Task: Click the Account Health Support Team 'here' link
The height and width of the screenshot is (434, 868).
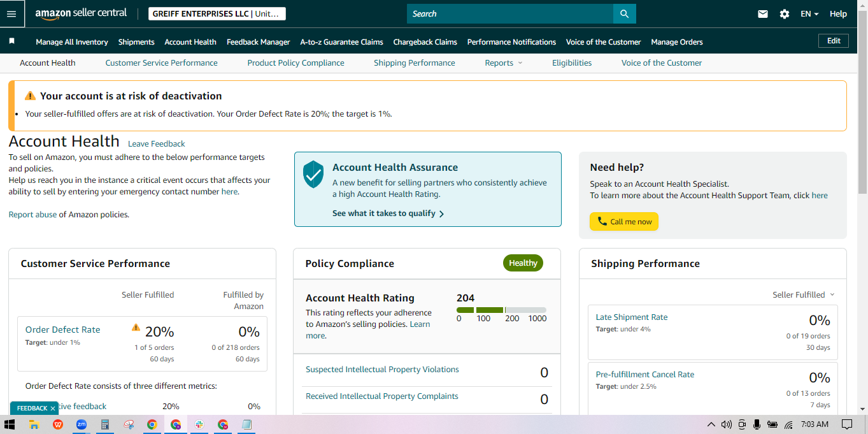Action: [x=820, y=196]
